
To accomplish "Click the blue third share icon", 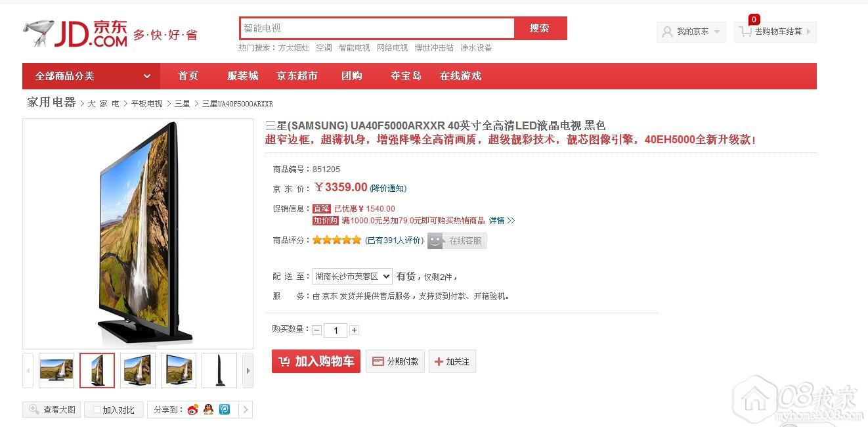I will pyautogui.click(x=225, y=410).
